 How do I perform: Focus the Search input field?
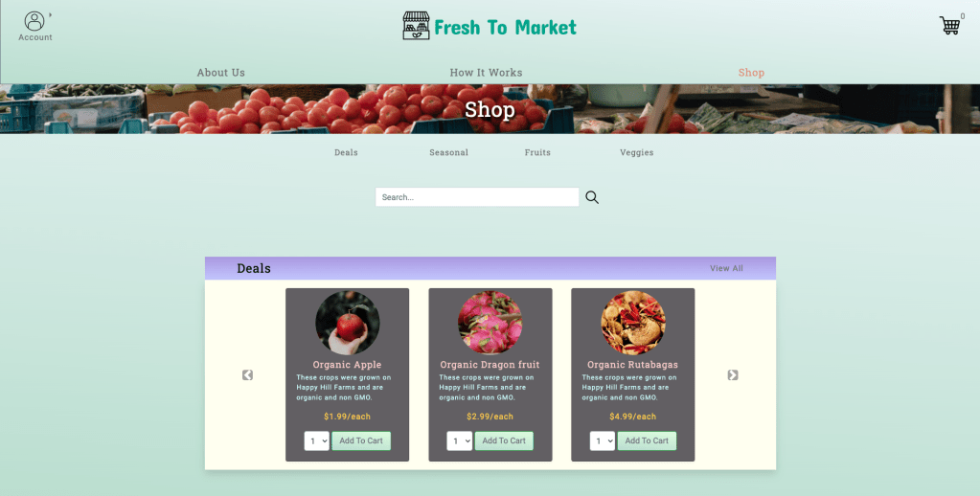(477, 197)
